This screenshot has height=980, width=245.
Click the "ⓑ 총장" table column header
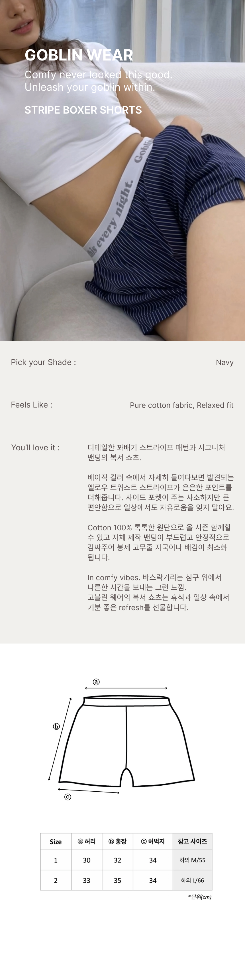click(x=117, y=841)
